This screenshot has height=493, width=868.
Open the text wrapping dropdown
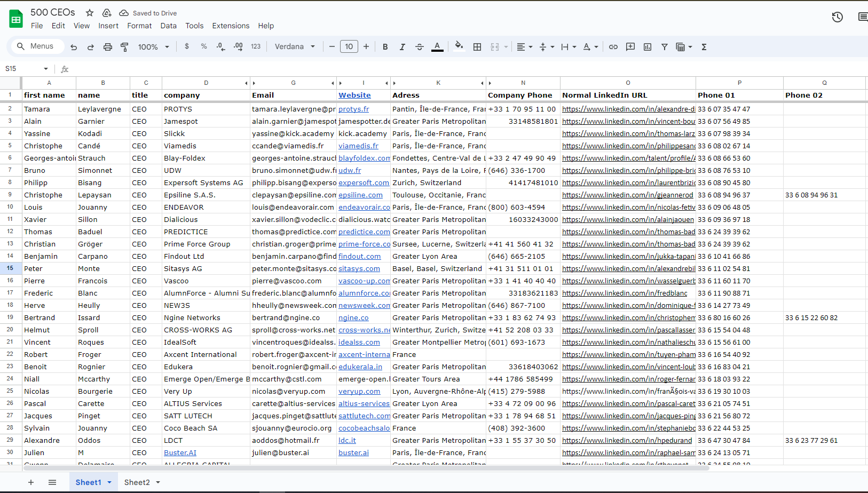click(x=569, y=47)
